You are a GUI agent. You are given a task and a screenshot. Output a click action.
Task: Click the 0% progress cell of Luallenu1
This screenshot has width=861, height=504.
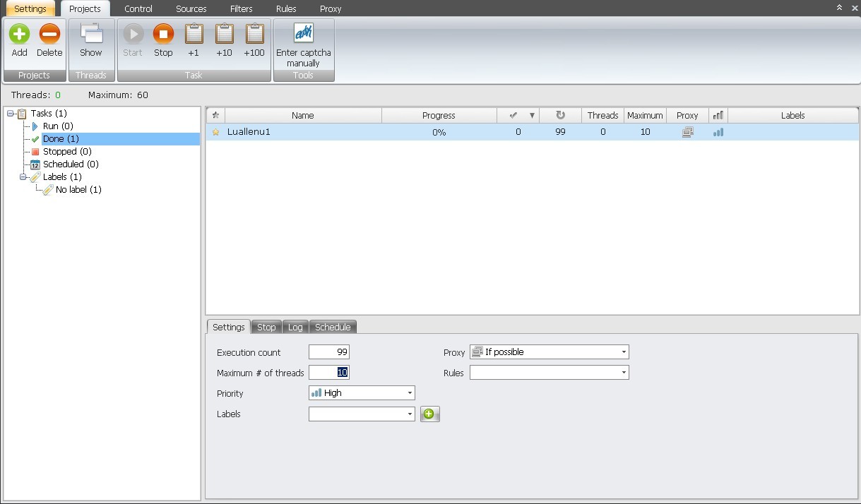point(439,132)
